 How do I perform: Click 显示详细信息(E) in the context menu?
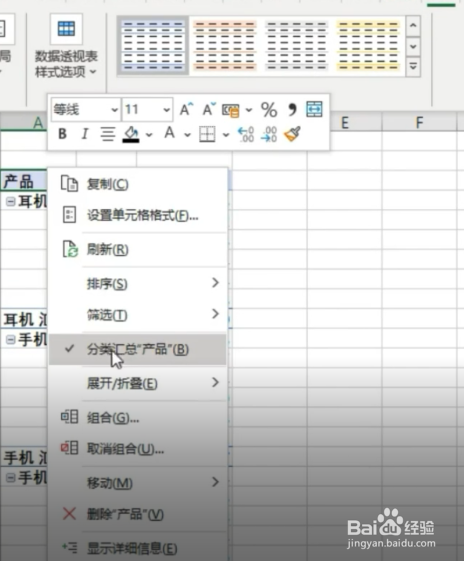pyautogui.click(x=138, y=548)
